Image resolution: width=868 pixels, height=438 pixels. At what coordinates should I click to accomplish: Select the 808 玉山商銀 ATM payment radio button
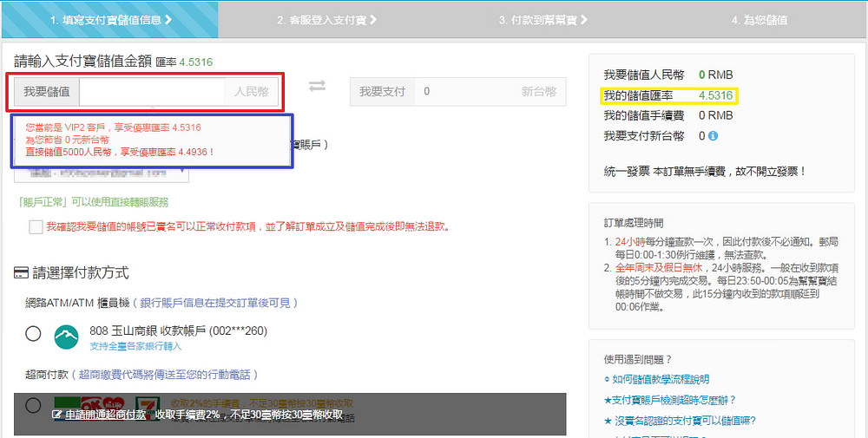tap(33, 334)
